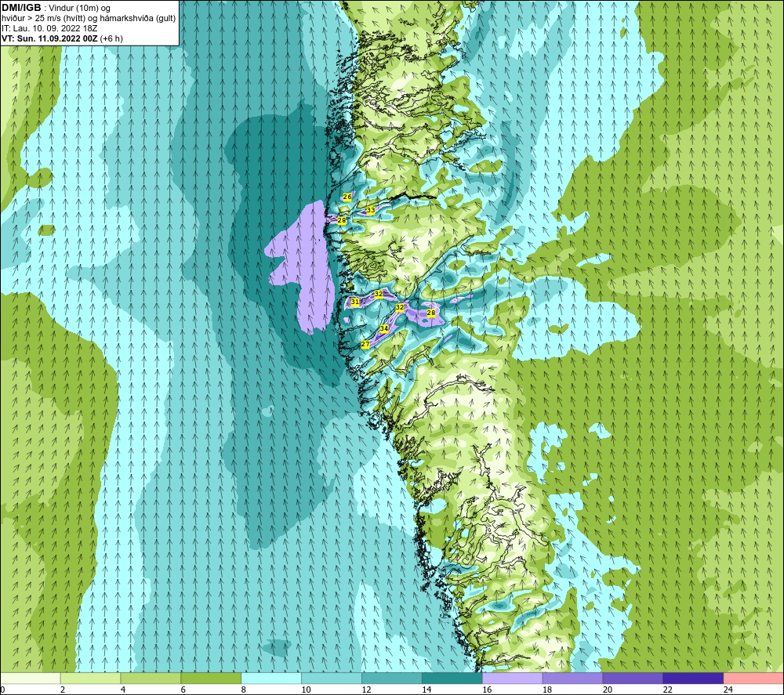The image size is (784, 695).
Task: Click the yellow gust label '27'
Action: pos(365,344)
